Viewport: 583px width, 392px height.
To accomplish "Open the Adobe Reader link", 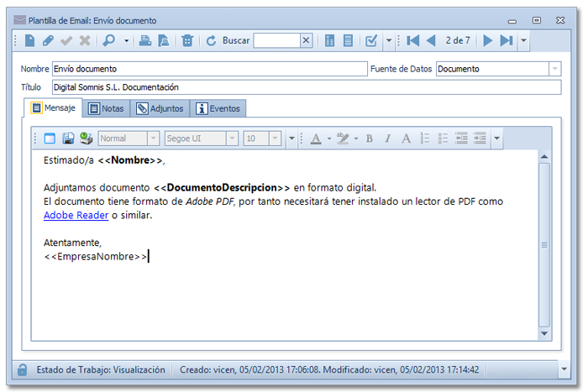I will [x=76, y=215].
